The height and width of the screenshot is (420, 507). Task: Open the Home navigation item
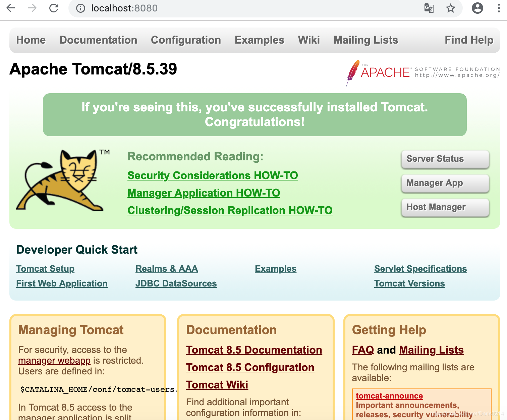click(31, 40)
